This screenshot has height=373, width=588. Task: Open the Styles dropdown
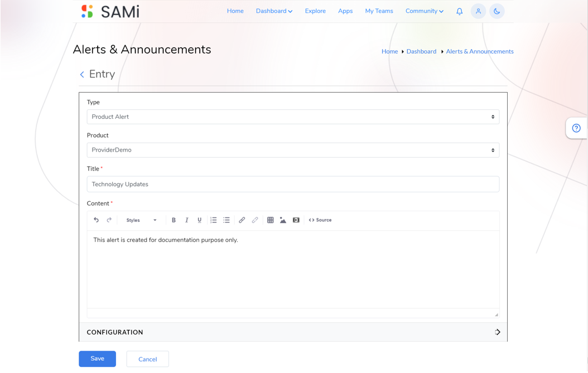click(141, 220)
